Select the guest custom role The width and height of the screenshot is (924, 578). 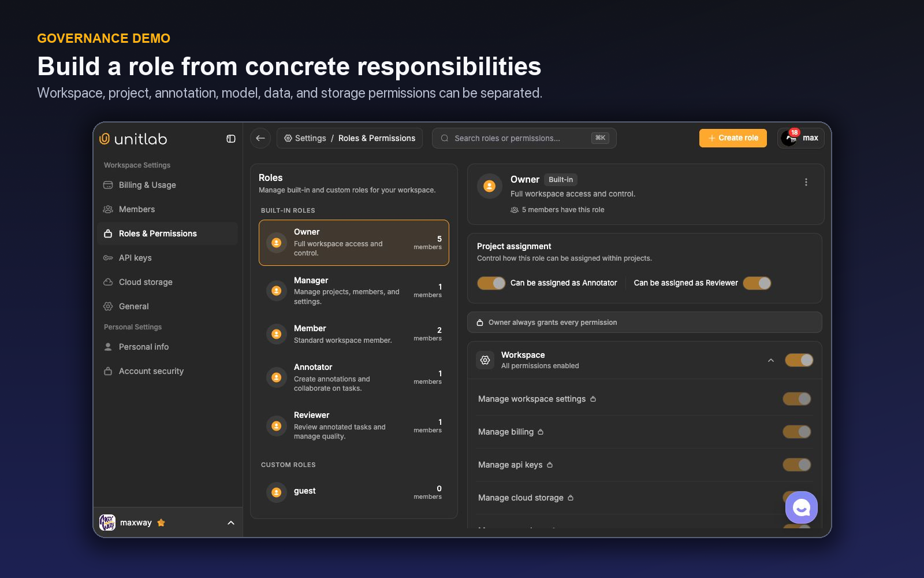[354, 492]
